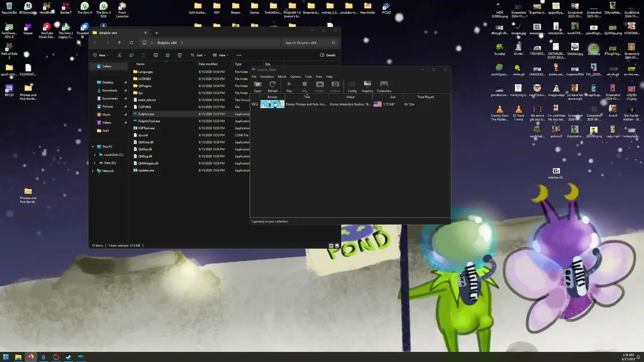Image resolution: width=644 pixels, height=362 pixels.
Task: Open the View menu in Dolphin
Action: tap(319, 77)
